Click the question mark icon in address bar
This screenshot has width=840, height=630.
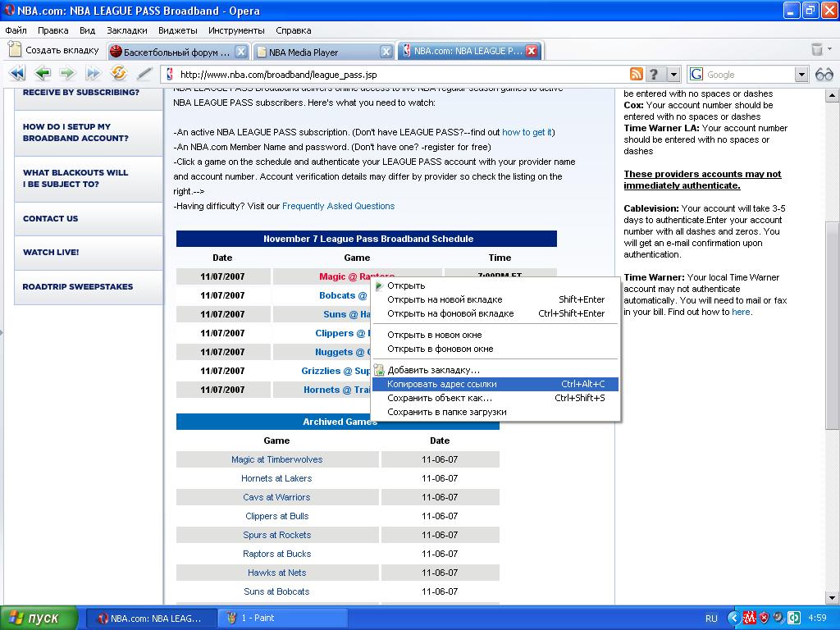coord(654,75)
